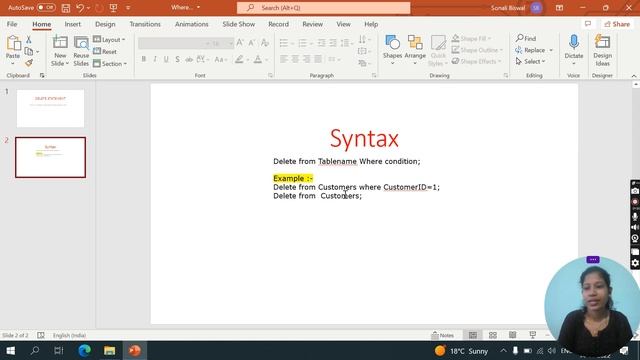Click the Font Color swatch button

point(258,60)
